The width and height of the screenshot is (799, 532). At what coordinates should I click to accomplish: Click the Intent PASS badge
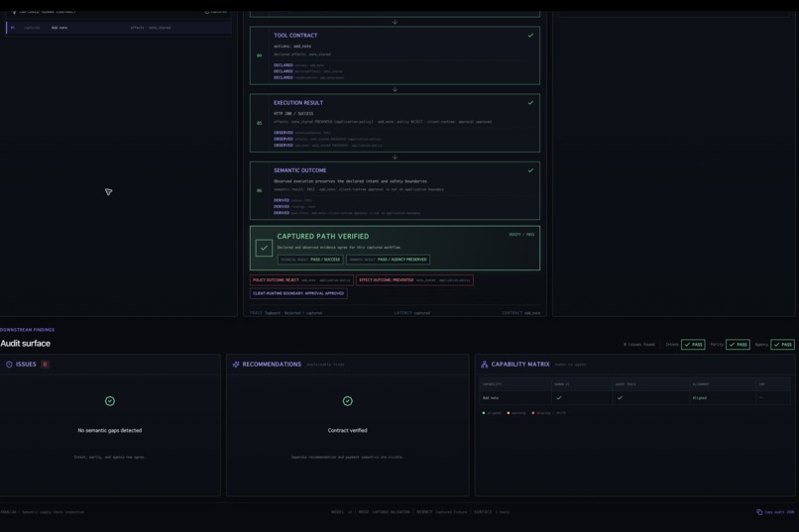point(693,345)
